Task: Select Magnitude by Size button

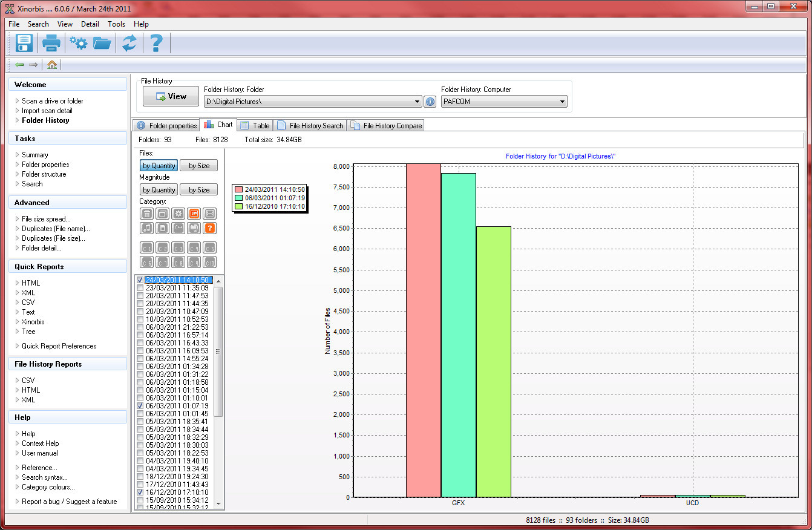Action: pos(199,190)
